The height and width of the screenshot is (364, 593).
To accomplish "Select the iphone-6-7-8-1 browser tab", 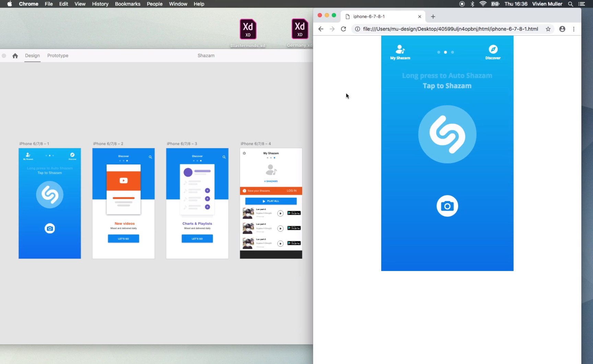I will [x=383, y=16].
